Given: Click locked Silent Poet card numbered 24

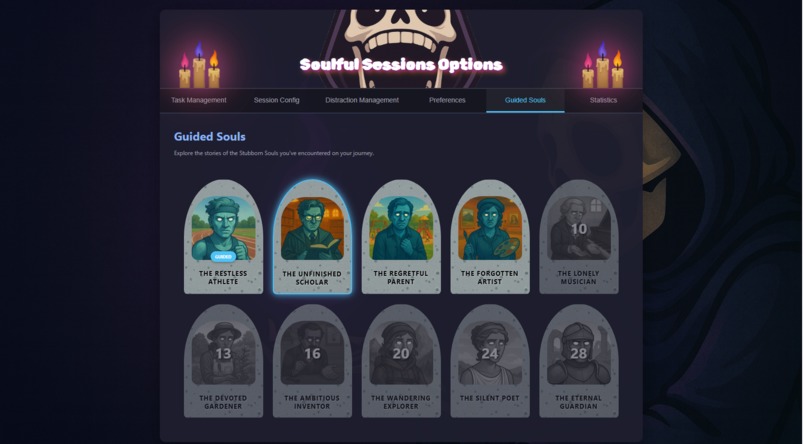Looking at the screenshot, I should 490,361.
